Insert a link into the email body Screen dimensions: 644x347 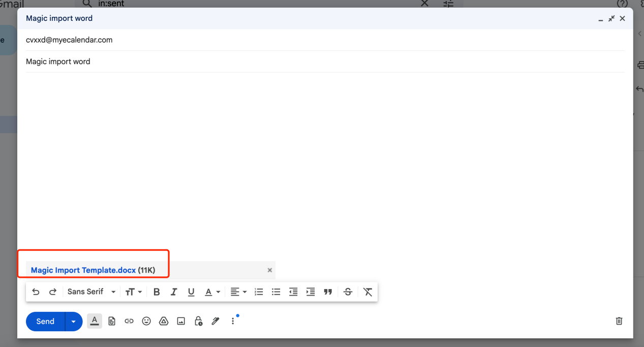(x=129, y=321)
